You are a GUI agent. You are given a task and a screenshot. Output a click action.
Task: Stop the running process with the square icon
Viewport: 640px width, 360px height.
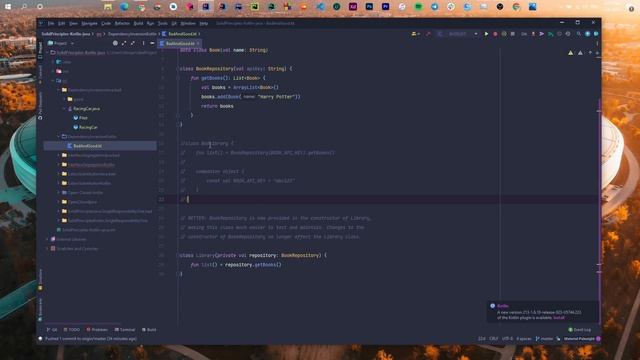tap(513, 34)
